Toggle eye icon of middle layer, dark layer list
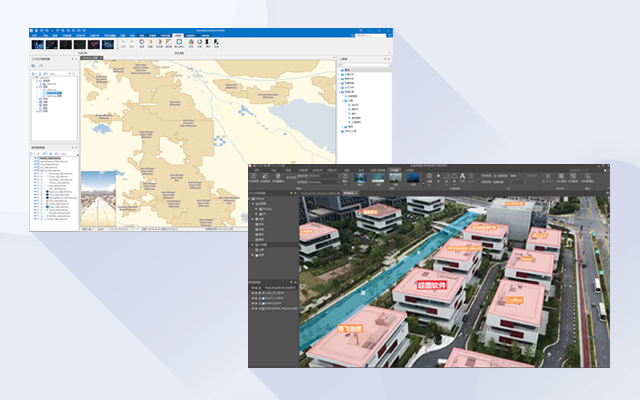640x400 pixels. (253, 298)
